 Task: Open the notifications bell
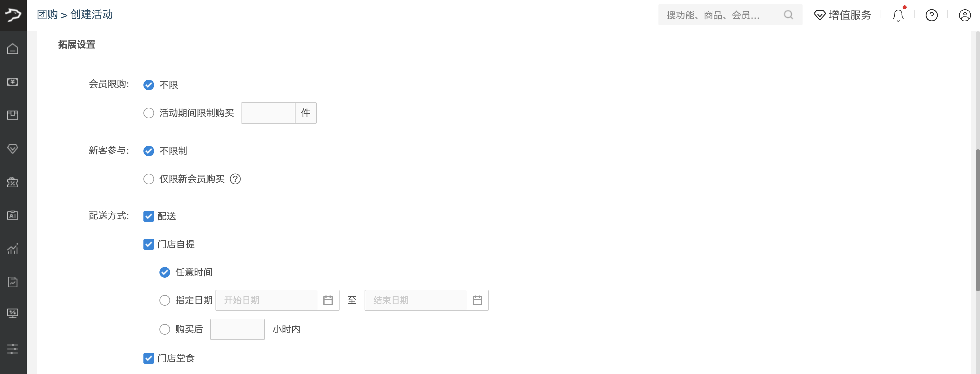pyautogui.click(x=898, y=15)
